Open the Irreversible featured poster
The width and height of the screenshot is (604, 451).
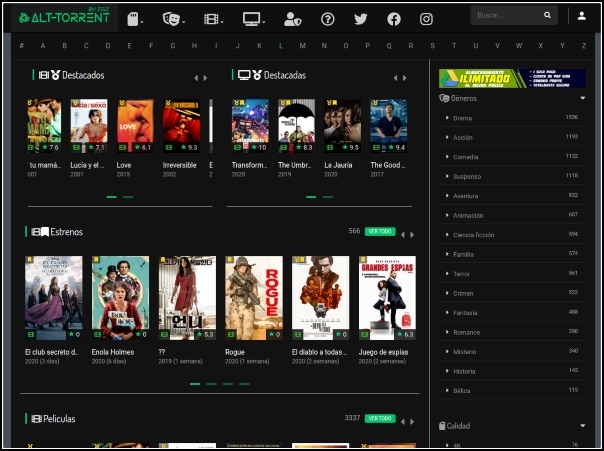(181, 126)
